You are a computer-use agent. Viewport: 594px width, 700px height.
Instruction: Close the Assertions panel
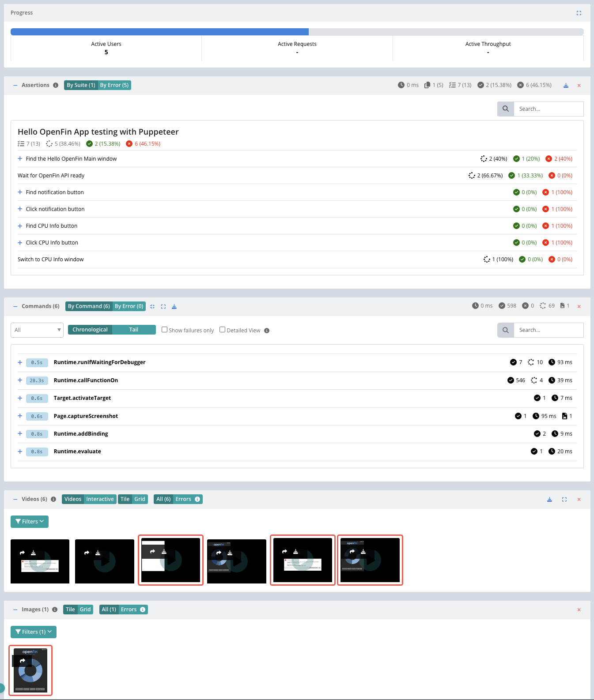tap(579, 85)
